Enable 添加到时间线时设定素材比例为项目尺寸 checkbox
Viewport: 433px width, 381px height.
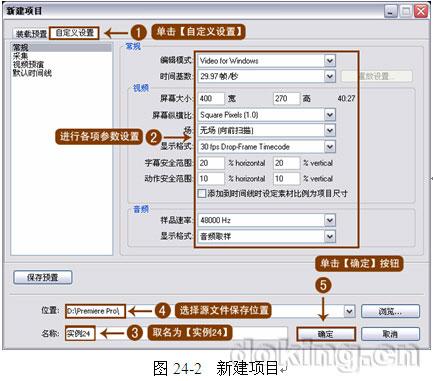click(202, 193)
